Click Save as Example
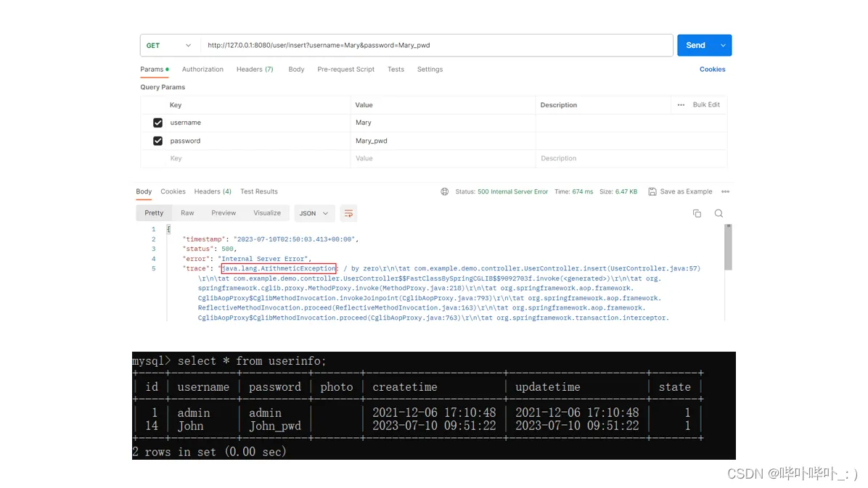The image size is (868, 488). click(x=680, y=191)
